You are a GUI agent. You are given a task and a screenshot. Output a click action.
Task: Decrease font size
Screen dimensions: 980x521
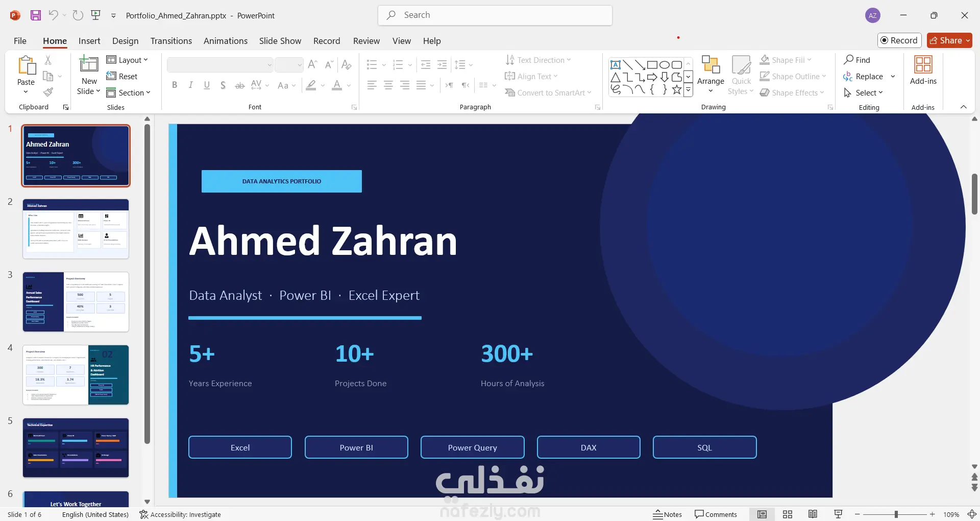pyautogui.click(x=329, y=64)
